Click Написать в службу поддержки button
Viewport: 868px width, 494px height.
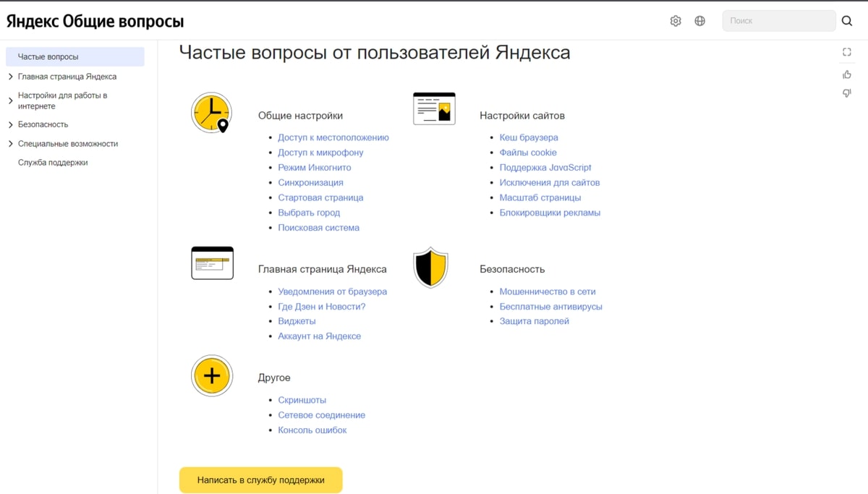(x=260, y=480)
